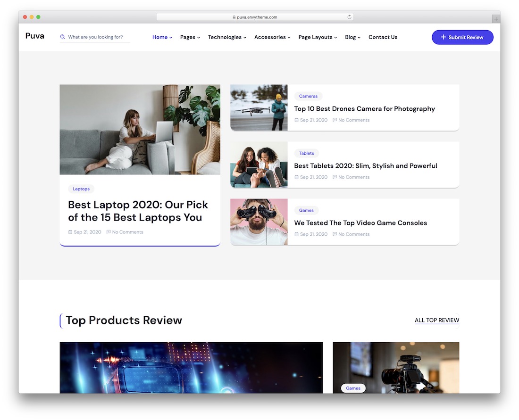Image resolution: width=519 pixels, height=420 pixels.
Task: Click 'Sep 21, 2020' date on tablets article
Action: [314, 177]
